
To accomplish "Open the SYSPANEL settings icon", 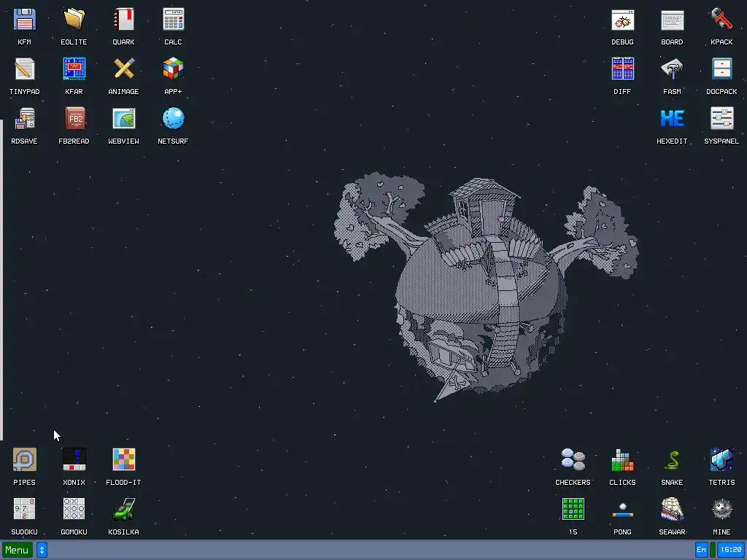I will point(721,119).
